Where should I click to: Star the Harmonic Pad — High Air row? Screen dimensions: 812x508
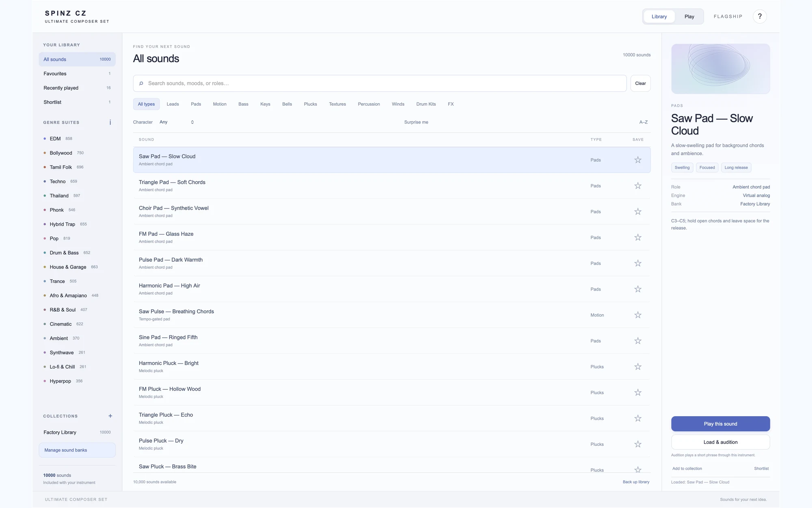tap(638, 289)
